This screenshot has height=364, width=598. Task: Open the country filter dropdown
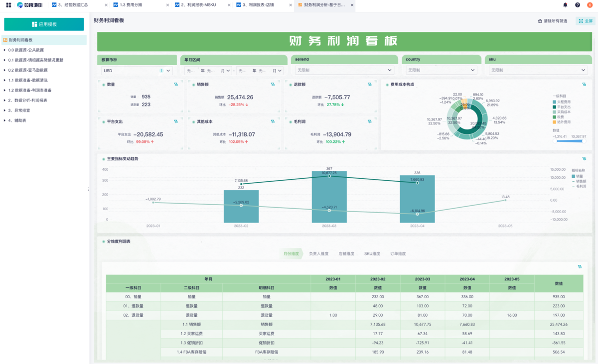tap(441, 71)
